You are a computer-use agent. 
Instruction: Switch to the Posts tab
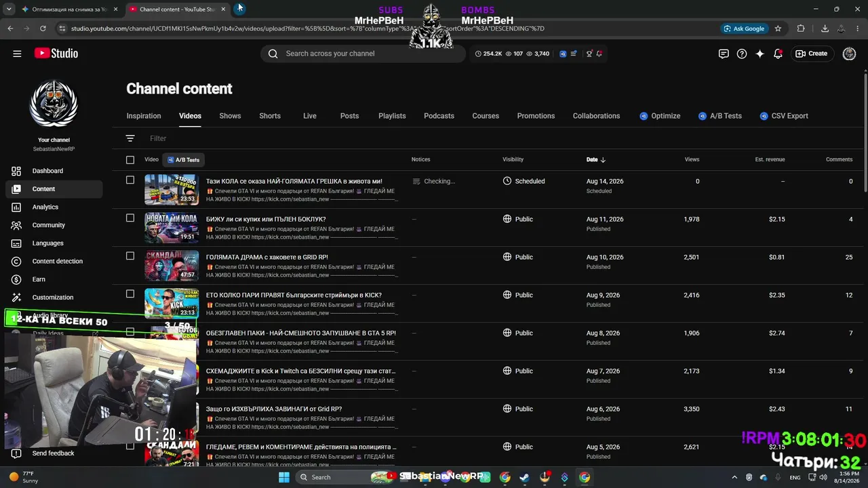[x=349, y=116]
